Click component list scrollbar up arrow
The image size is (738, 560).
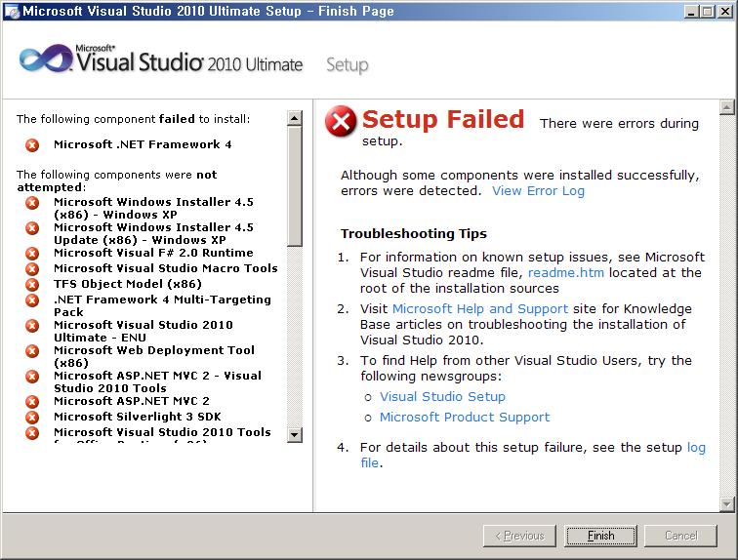tap(294, 117)
